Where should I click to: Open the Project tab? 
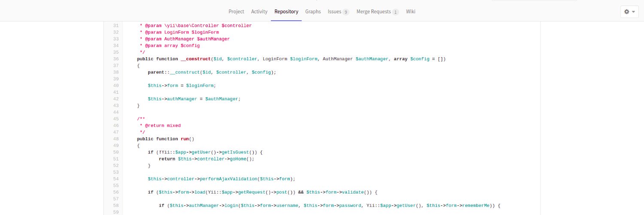pos(236,12)
